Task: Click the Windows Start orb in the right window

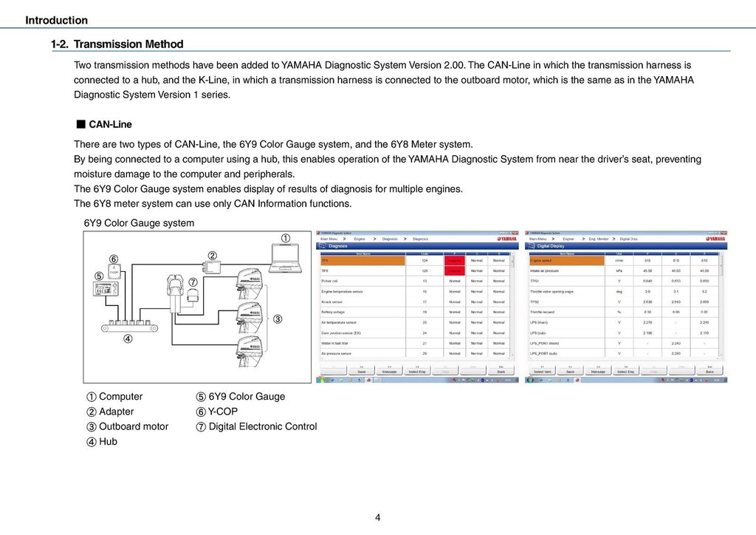Action: point(531,379)
